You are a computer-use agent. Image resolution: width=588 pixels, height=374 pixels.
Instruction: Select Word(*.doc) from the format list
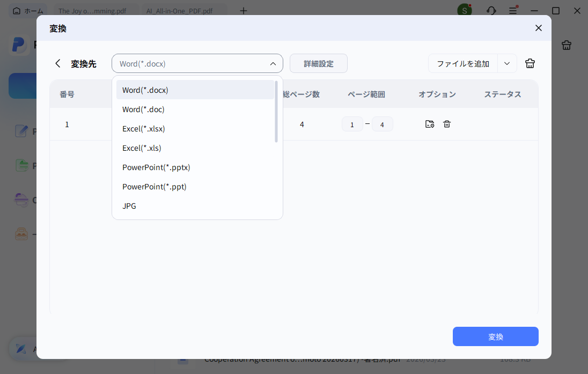pos(143,109)
